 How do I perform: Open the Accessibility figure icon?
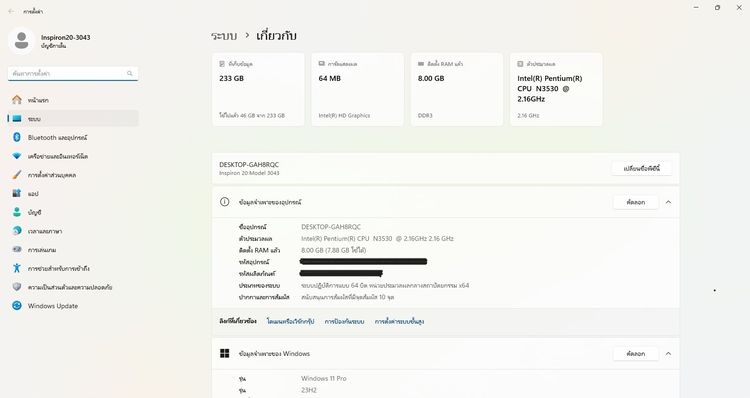(17, 268)
